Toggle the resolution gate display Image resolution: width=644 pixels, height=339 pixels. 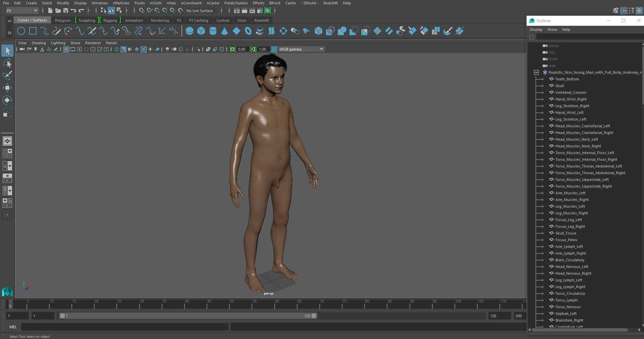pyautogui.click(x=79, y=49)
